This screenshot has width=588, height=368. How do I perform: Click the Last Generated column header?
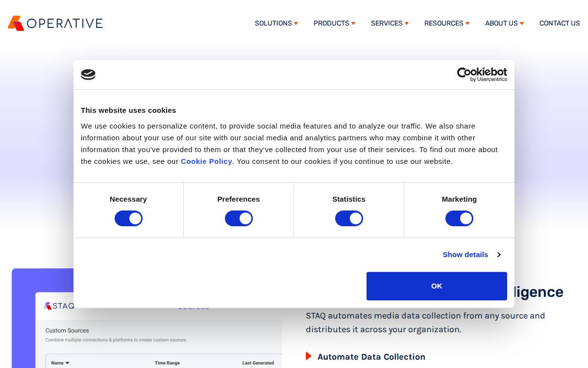(258, 363)
